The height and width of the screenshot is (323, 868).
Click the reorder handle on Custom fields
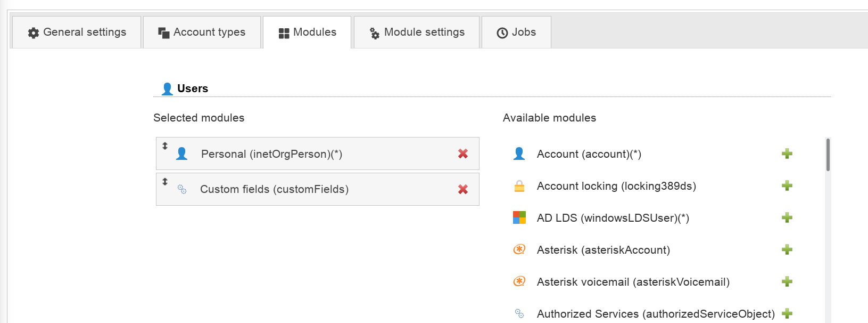(165, 182)
